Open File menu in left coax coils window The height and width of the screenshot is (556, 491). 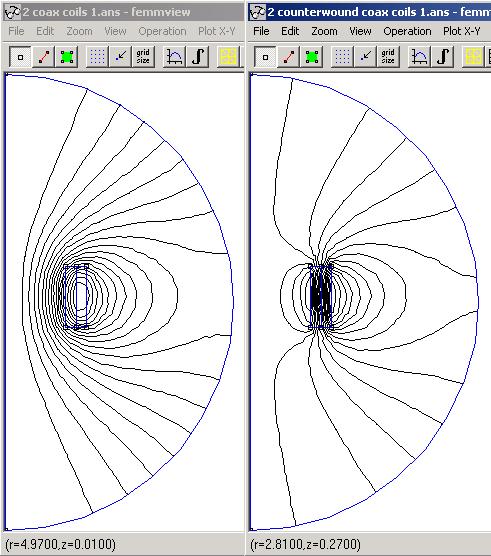pyautogui.click(x=16, y=31)
